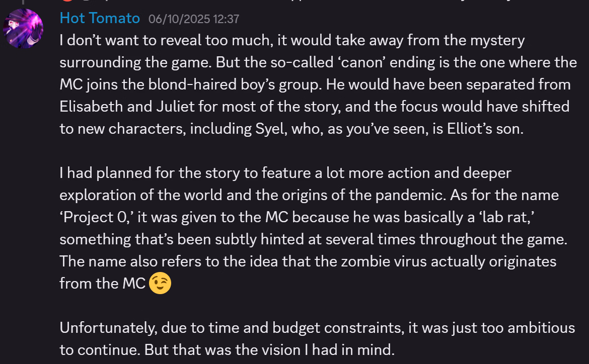The height and width of the screenshot is (364, 589).
Task: Click the winking face emoji
Action: click(x=160, y=284)
